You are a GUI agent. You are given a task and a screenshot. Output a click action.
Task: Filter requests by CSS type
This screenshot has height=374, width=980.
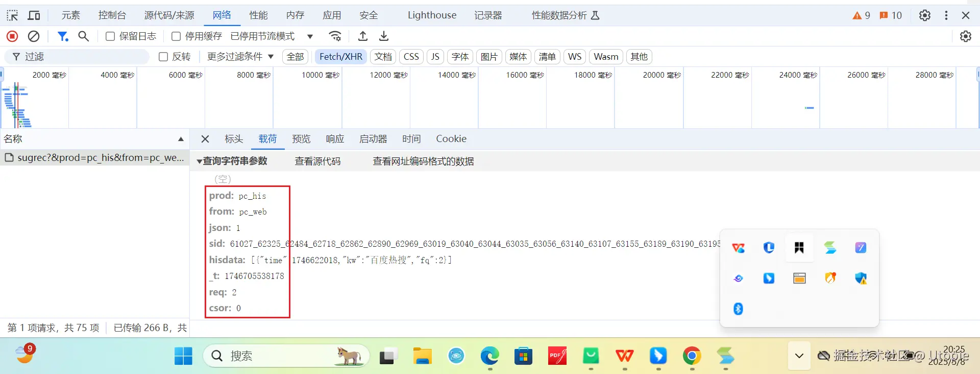point(411,57)
